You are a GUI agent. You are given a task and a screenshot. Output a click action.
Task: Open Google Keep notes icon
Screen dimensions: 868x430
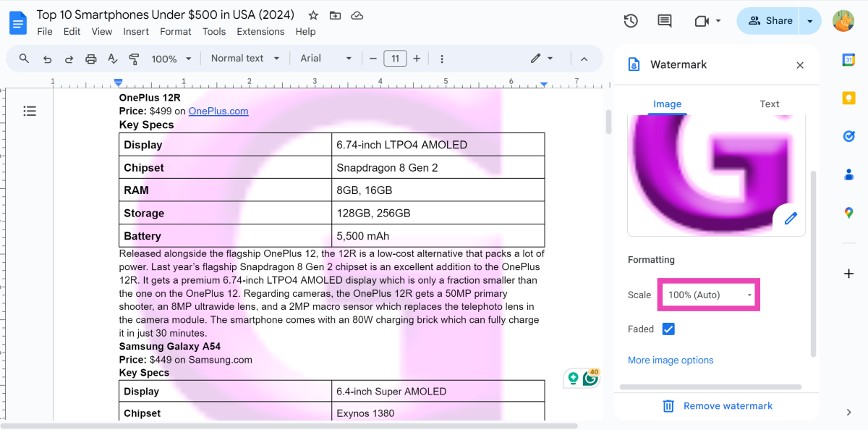click(848, 98)
